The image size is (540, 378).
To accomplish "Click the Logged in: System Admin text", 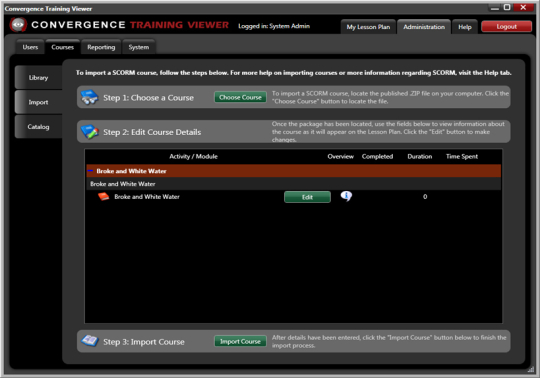I will pyautogui.click(x=274, y=26).
